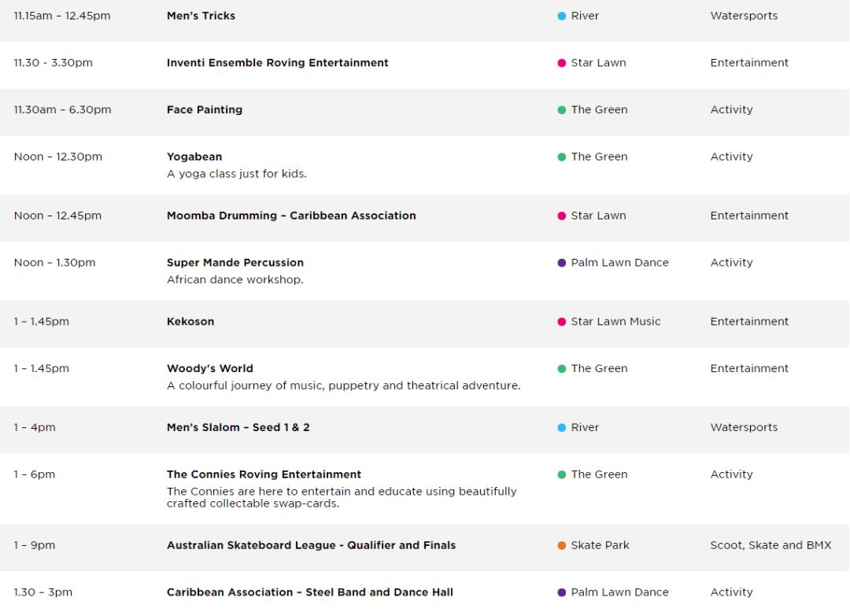850x616 pixels.
Task: Click the blue dot in the Men's Slalom row
Action: pos(562,427)
